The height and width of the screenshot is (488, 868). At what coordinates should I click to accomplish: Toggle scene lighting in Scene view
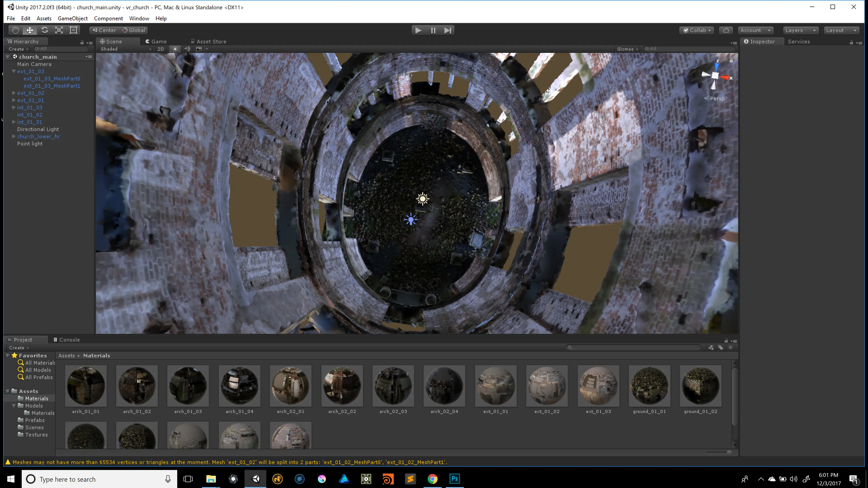click(175, 49)
